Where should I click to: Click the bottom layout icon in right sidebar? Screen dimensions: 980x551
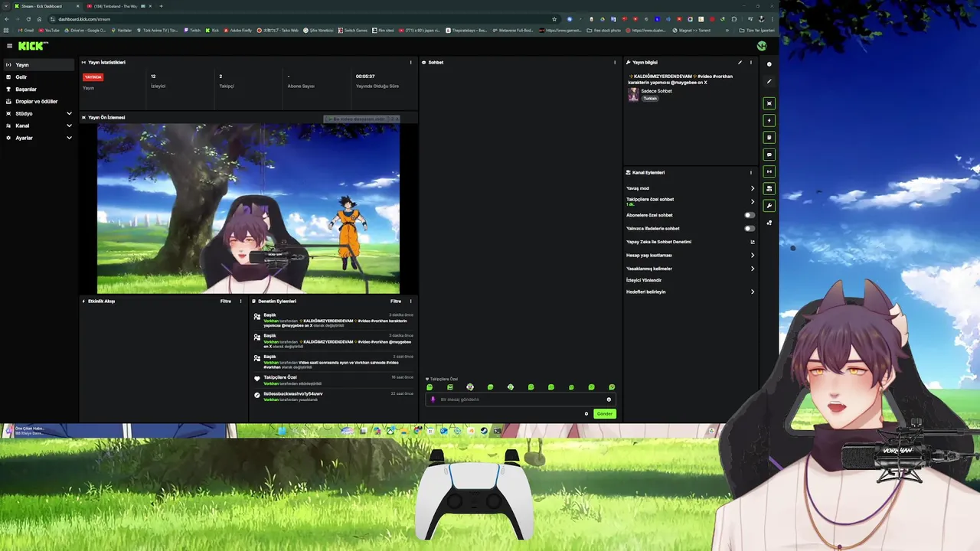(x=769, y=223)
